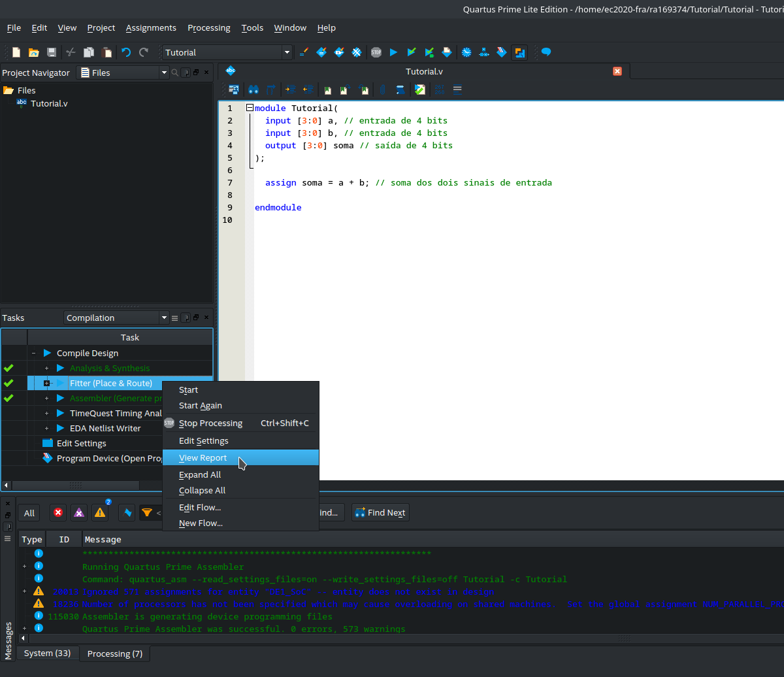
Task: Toggle the blue flag message filter
Action: [128, 513]
